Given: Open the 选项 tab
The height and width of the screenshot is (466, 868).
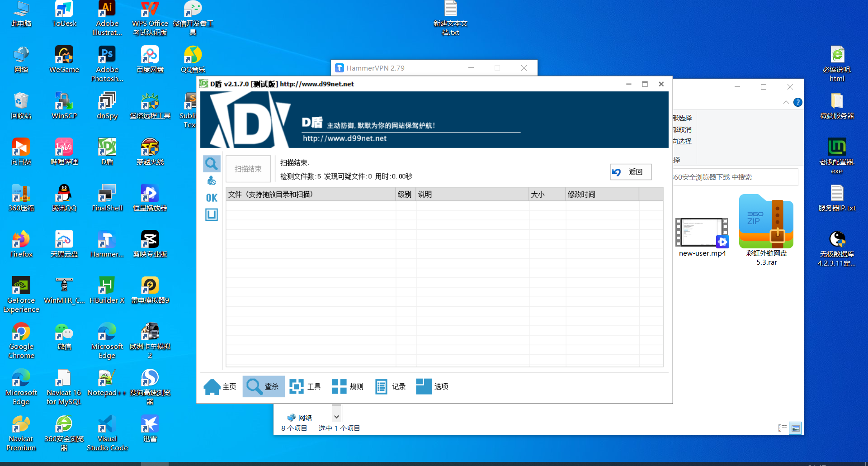Looking at the screenshot, I should 432,386.
